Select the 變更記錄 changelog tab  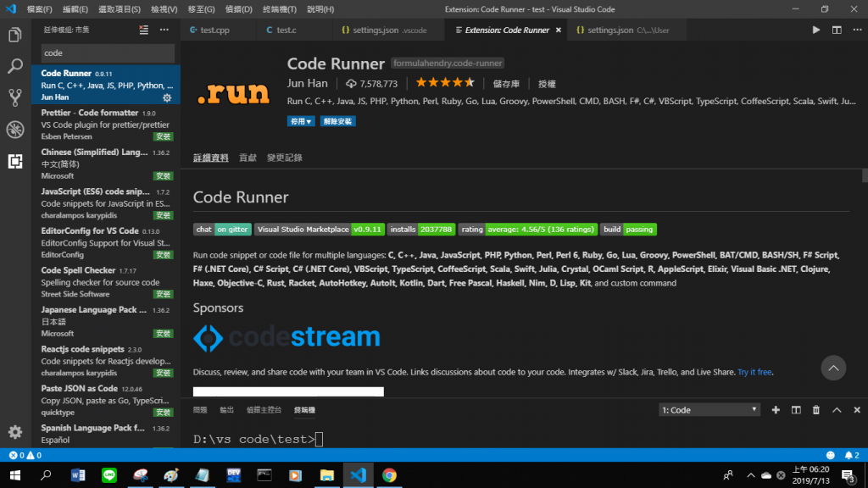tap(285, 158)
